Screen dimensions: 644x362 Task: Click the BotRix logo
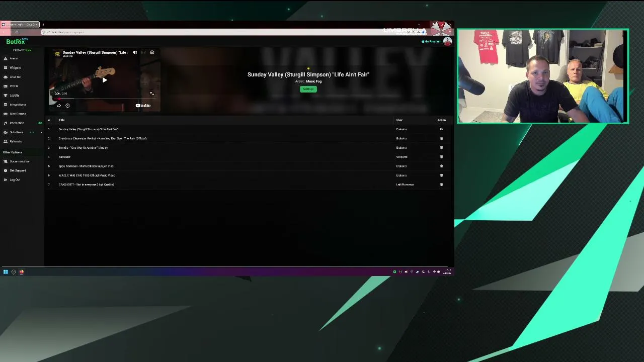point(17,42)
